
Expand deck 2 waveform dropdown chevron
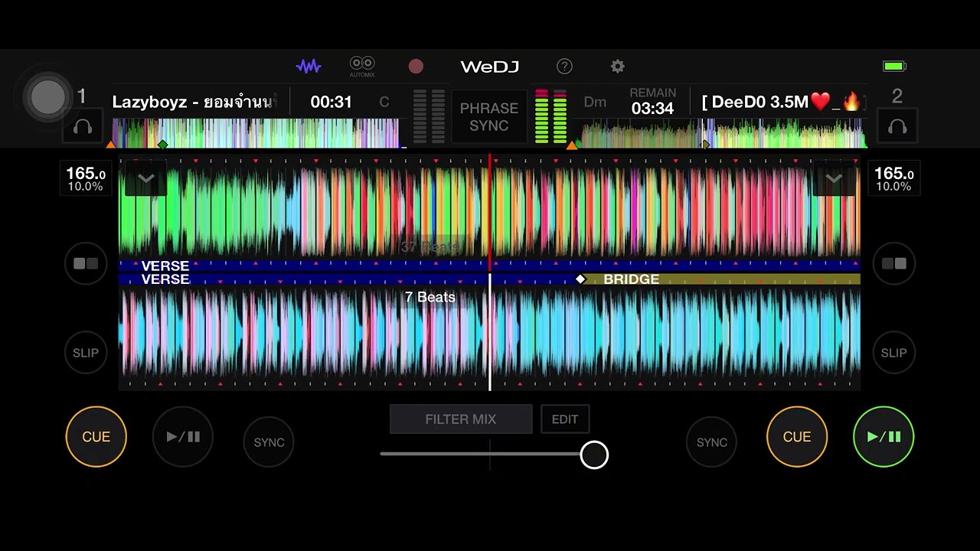point(834,179)
